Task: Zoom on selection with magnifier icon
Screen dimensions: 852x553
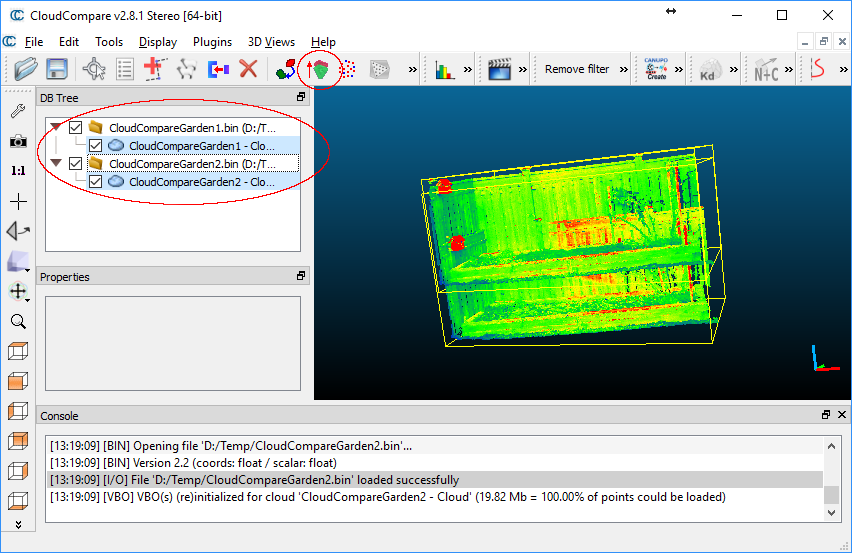Action: pos(18,322)
